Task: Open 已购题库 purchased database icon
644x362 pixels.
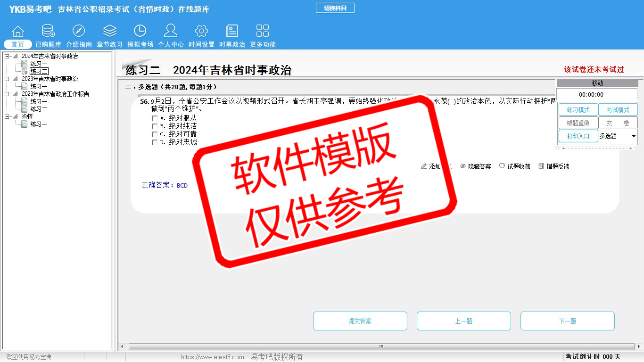Action: click(x=48, y=32)
